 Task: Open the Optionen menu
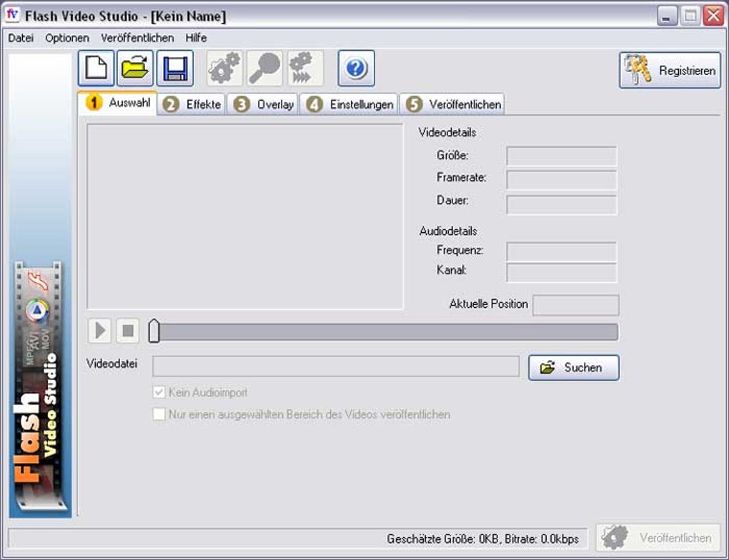pos(66,38)
